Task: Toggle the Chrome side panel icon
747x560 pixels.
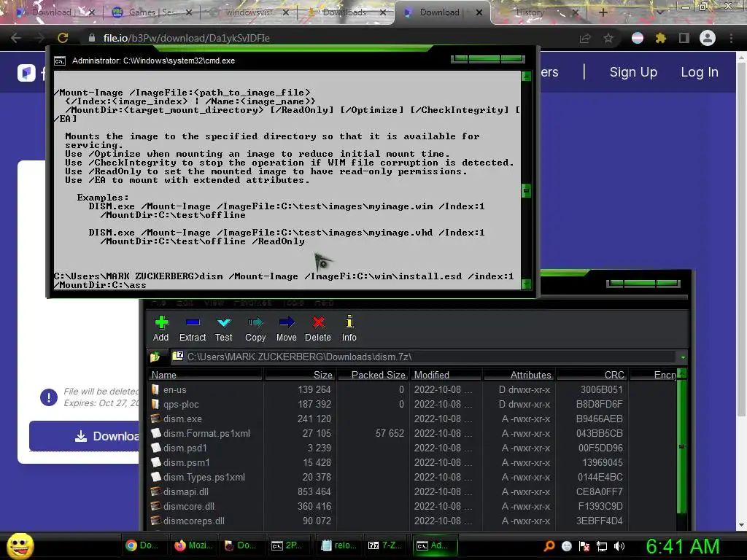Action: pyautogui.click(x=684, y=38)
